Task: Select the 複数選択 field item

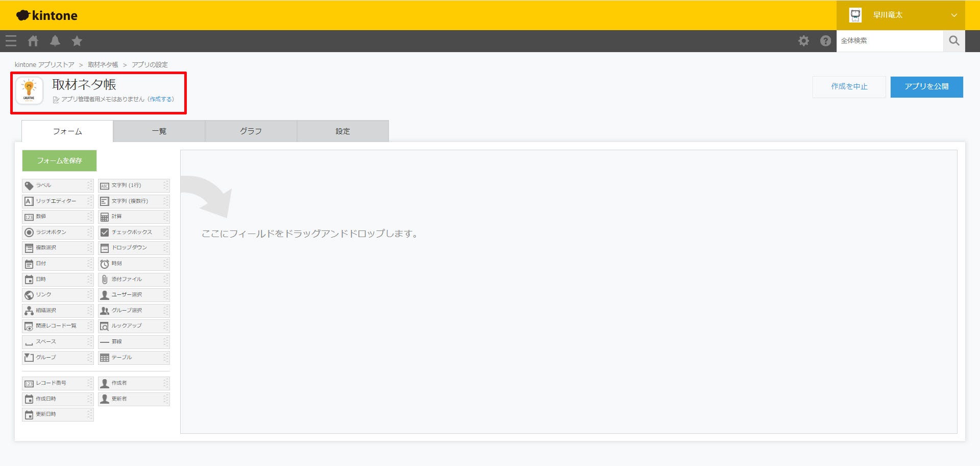Action: pyautogui.click(x=58, y=248)
